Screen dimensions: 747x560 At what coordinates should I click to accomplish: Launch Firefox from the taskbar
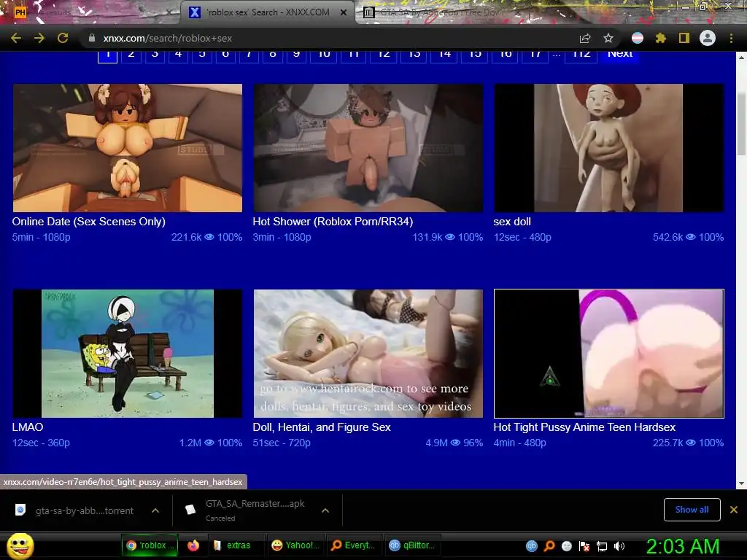pyautogui.click(x=193, y=545)
